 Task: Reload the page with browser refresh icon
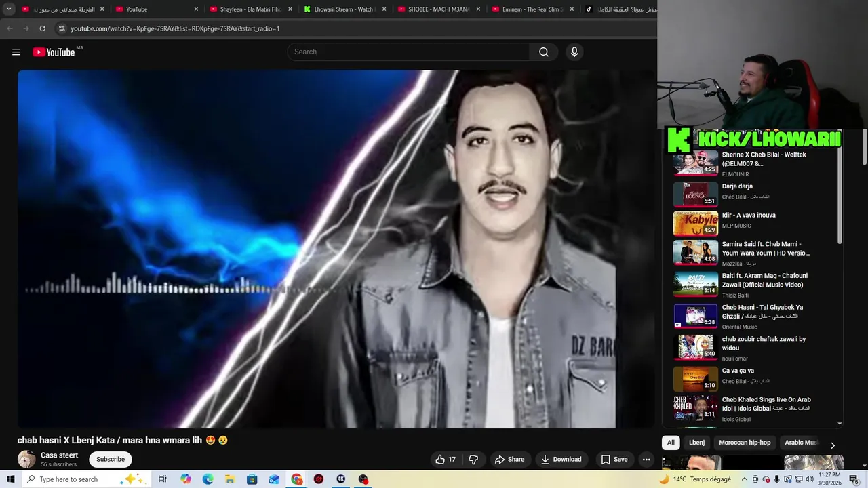(x=42, y=28)
